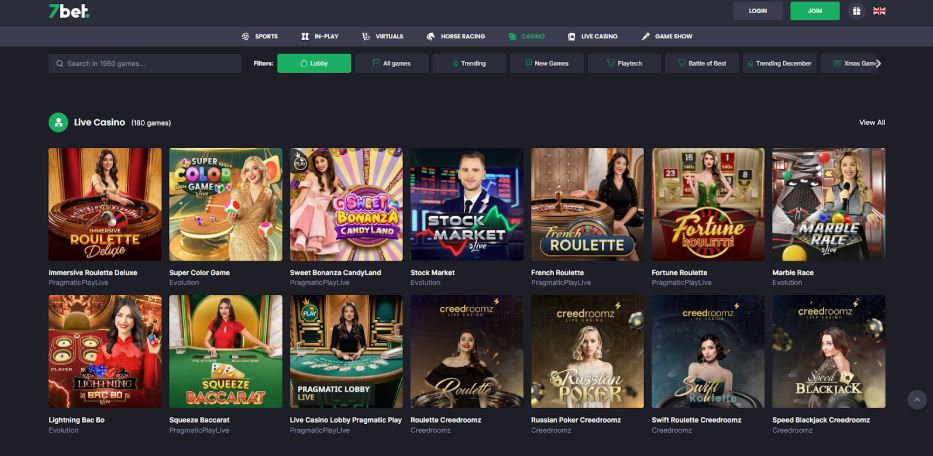Select the Casino nav item

(x=527, y=36)
